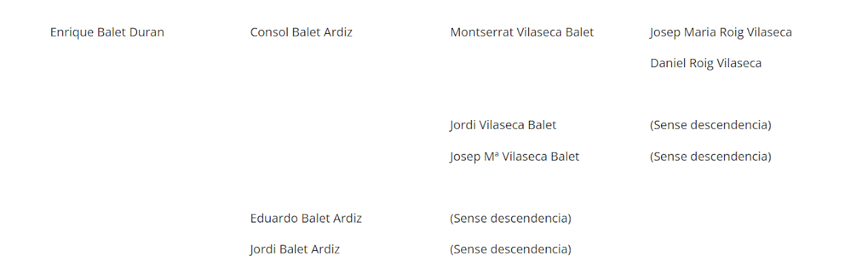Click Josep Mª Vilaseca Balet name
The image size is (868, 274).
[514, 157]
